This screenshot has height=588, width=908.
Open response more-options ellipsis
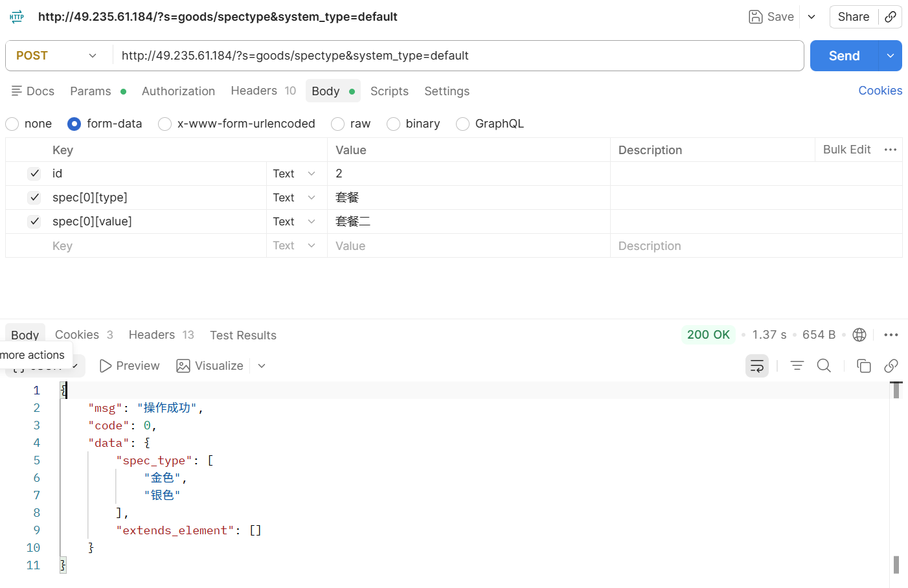[891, 335]
